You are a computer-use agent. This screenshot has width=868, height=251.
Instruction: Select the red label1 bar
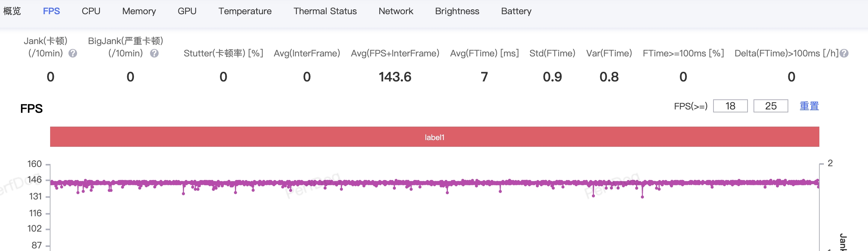[x=434, y=137]
